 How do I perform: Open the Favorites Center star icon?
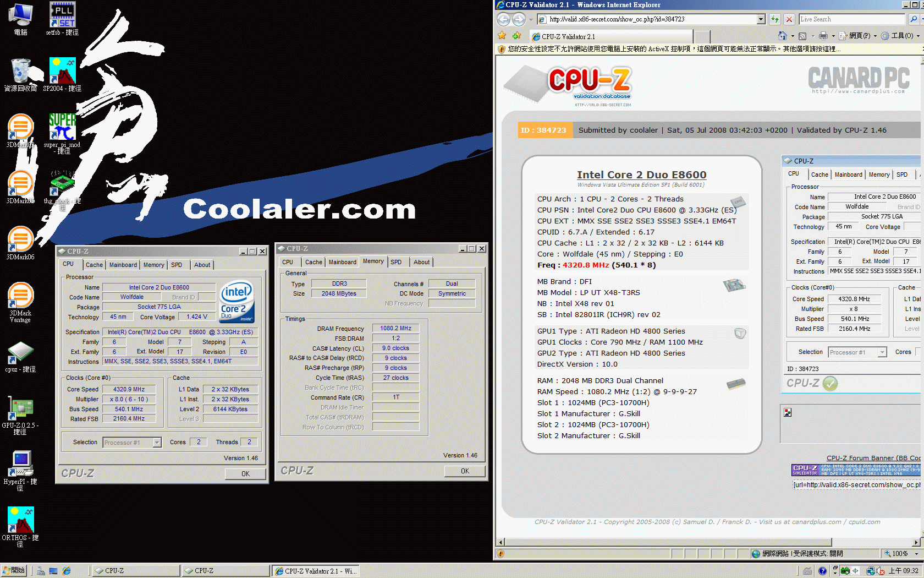502,36
